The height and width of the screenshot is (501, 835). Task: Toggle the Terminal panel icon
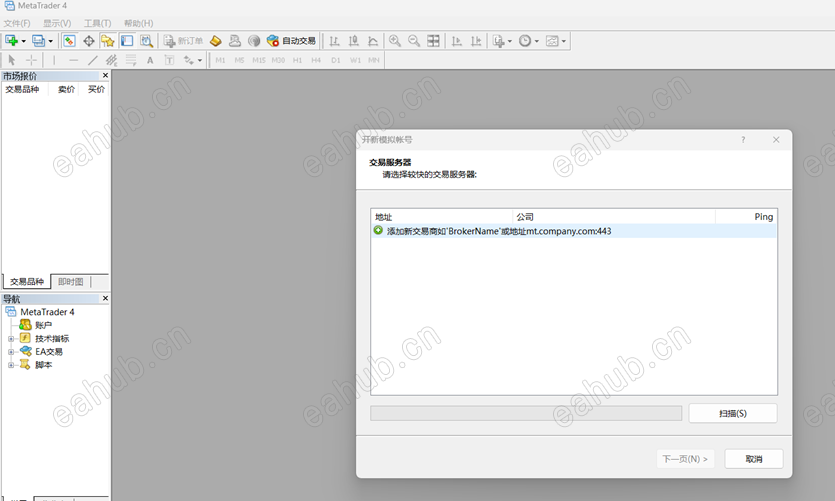[127, 40]
